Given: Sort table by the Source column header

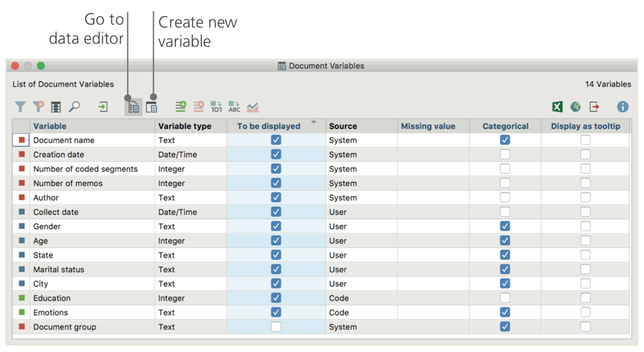Looking at the screenshot, I should [x=343, y=126].
